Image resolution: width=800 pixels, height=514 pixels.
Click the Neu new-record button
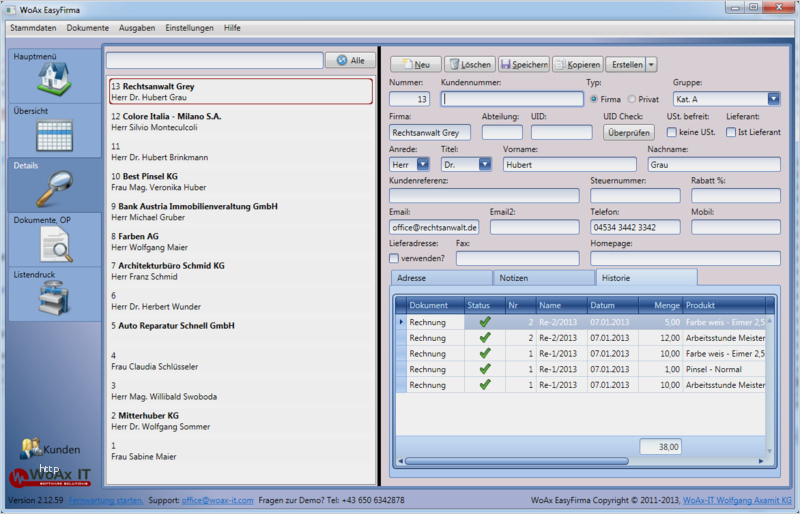click(416, 64)
